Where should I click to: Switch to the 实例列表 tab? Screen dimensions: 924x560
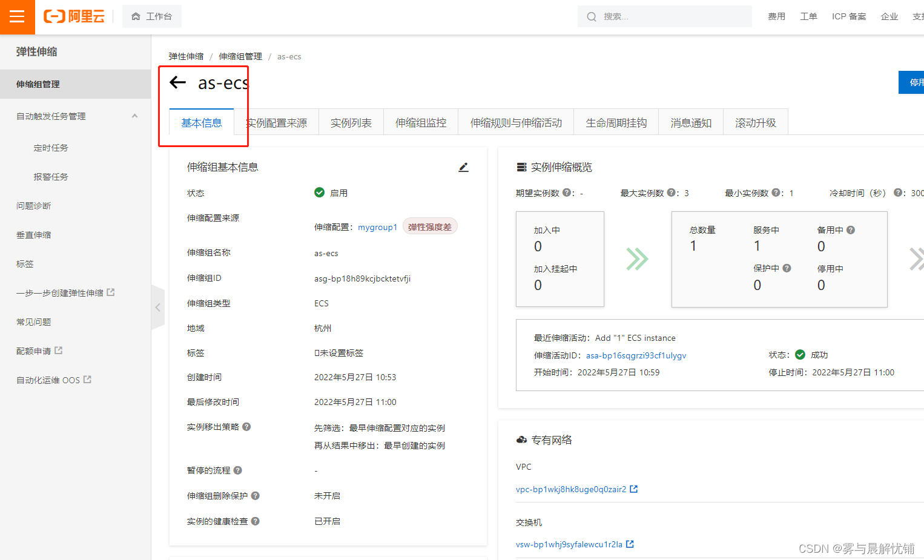[351, 122]
